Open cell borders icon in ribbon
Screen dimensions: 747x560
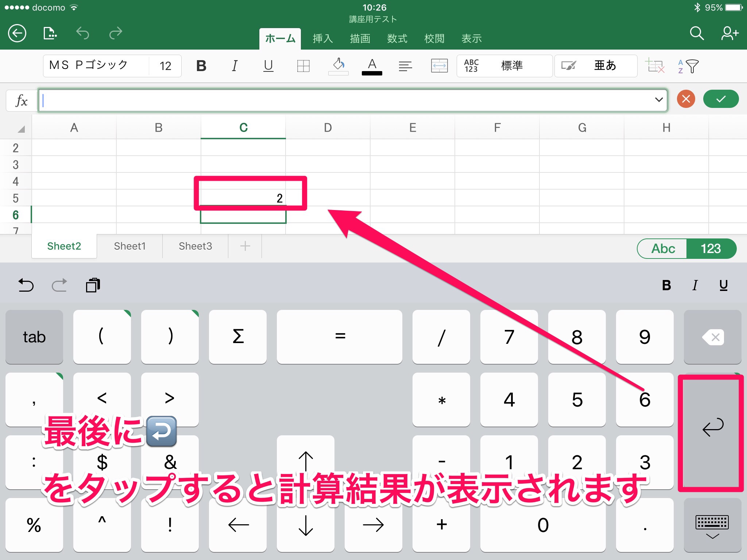pyautogui.click(x=303, y=66)
